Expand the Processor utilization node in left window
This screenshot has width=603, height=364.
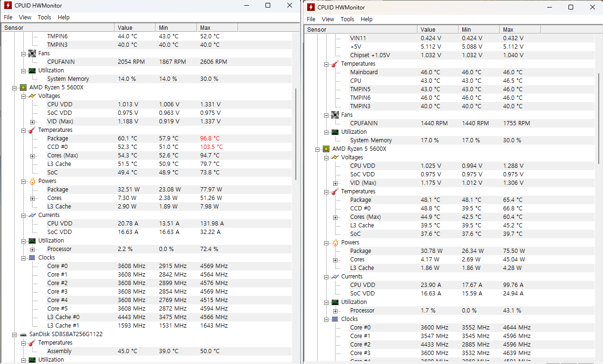point(32,249)
